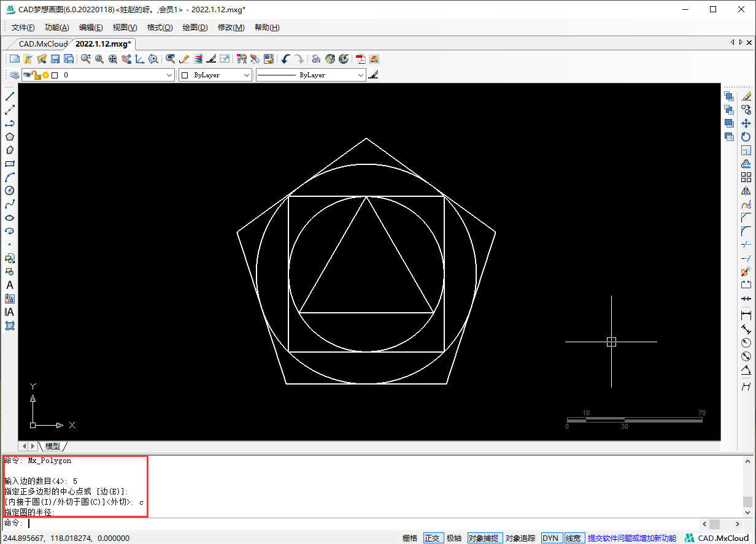The height and width of the screenshot is (544, 756).
Task: Click the Undo arrow icon
Action: coord(285,59)
